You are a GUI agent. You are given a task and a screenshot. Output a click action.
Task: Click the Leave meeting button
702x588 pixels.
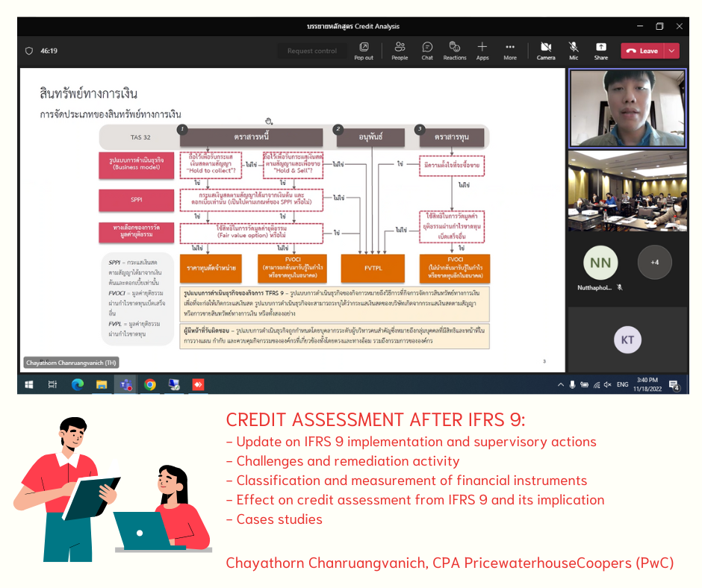coord(642,51)
